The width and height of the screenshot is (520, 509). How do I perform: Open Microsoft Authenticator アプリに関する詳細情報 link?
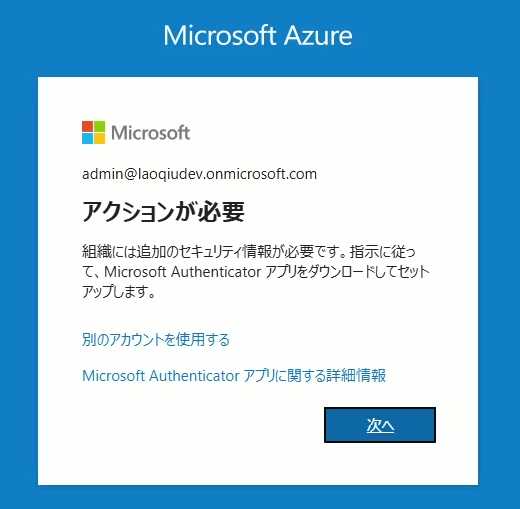click(x=234, y=376)
